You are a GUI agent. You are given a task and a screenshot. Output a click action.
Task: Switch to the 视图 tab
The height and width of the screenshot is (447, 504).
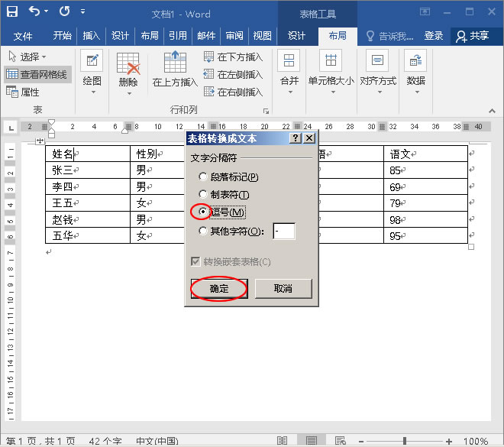pos(262,36)
